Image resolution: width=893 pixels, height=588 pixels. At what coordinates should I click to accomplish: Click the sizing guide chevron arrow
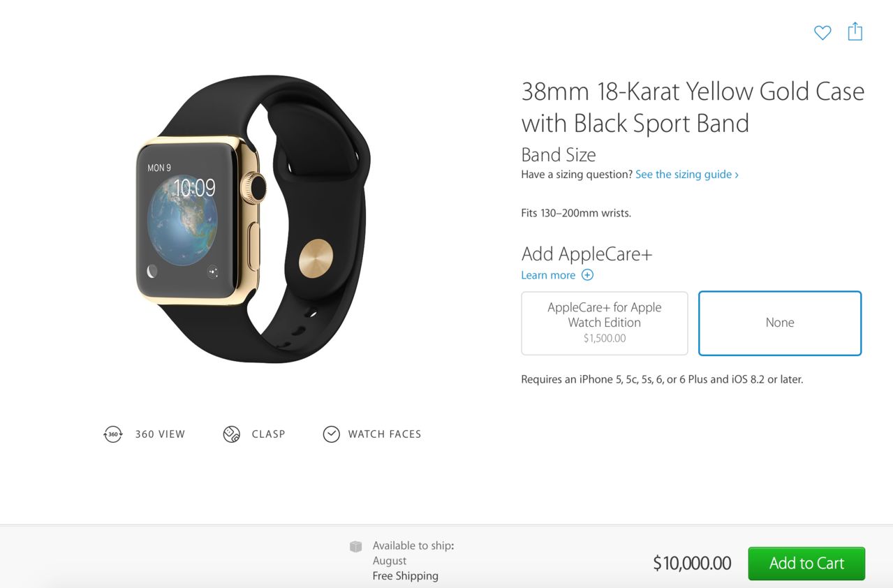(737, 175)
